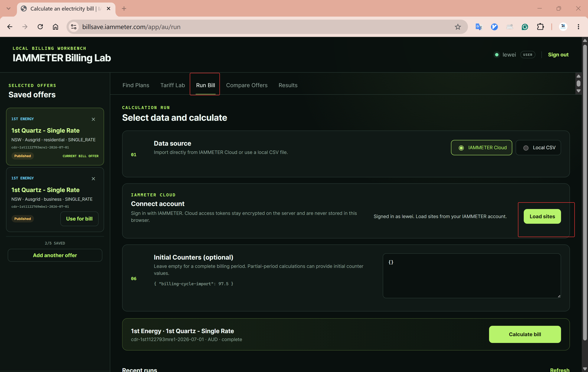Open the tab search dropdown arrow
Image resolution: width=588 pixels, height=372 pixels.
[8, 9]
